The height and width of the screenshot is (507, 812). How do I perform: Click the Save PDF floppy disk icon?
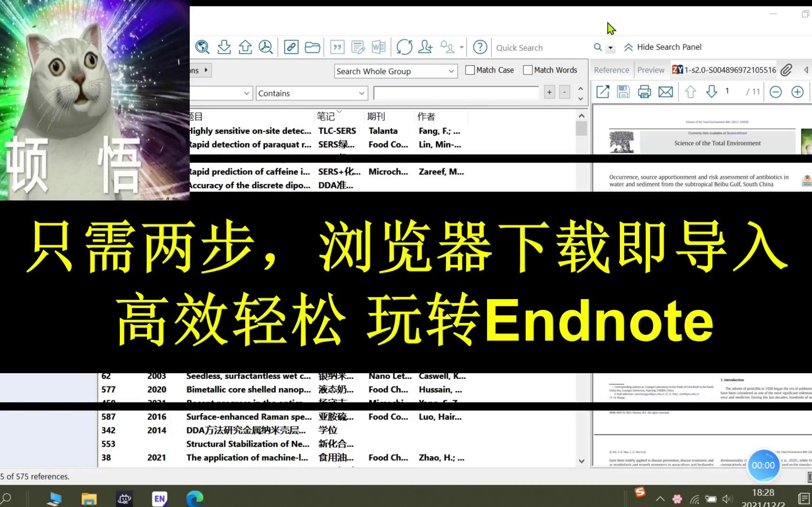coord(623,92)
